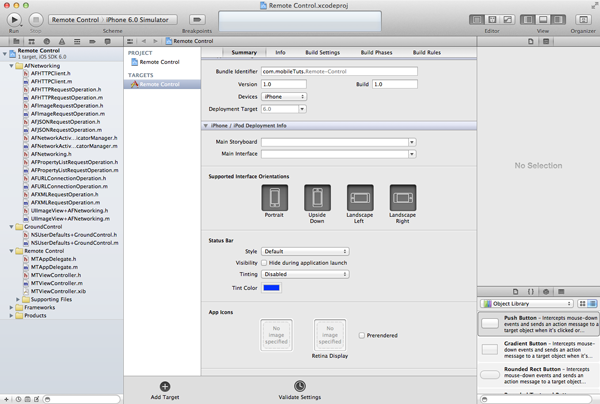
Task: Show the Issue navigator
Action: point(62,41)
